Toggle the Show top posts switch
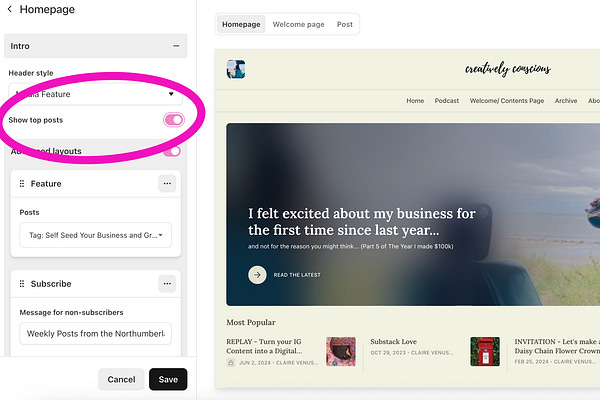The width and height of the screenshot is (600, 400). pyautogui.click(x=174, y=120)
